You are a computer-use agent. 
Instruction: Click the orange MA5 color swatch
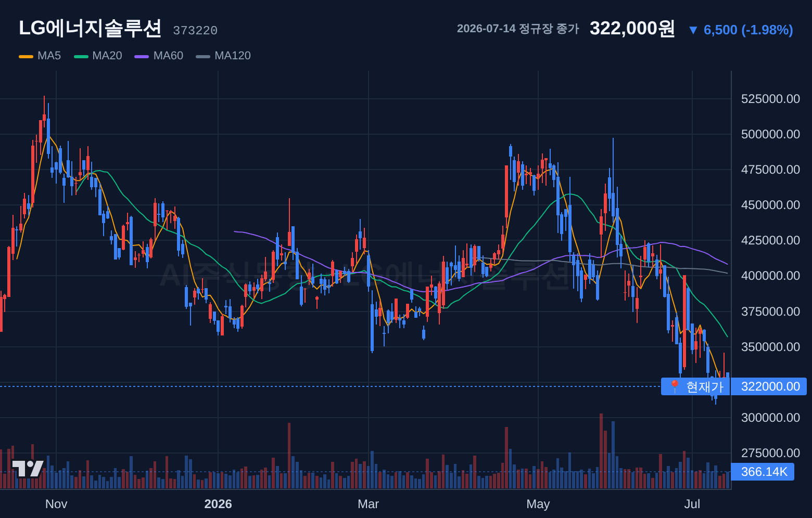pos(26,56)
